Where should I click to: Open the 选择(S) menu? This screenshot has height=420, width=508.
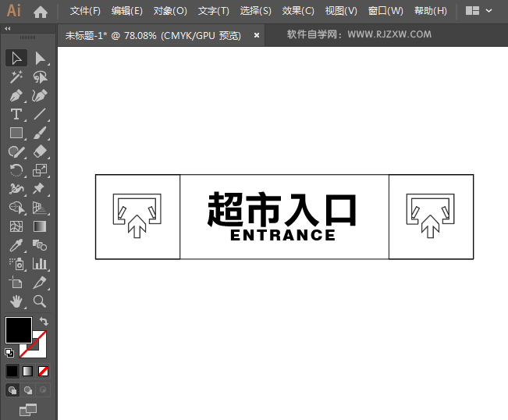(256, 11)
